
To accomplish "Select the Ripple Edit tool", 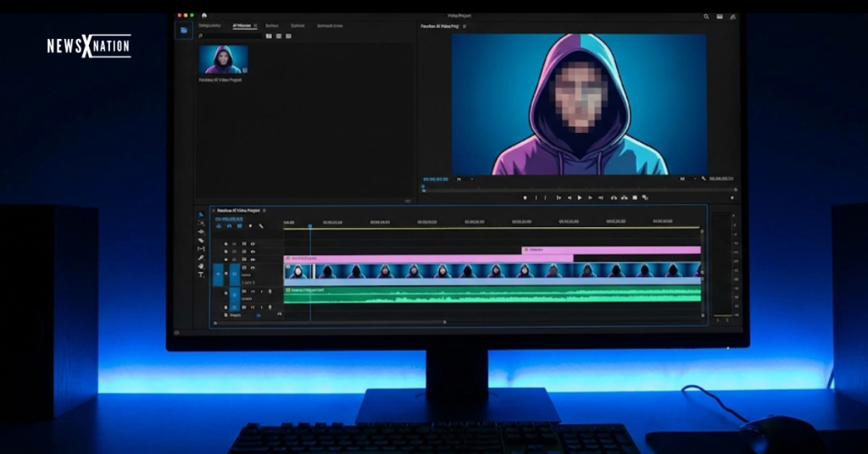I will click(x=201, y=232).
